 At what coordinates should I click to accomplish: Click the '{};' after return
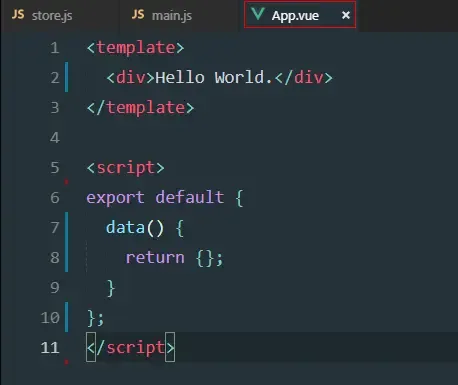(209, 258)
